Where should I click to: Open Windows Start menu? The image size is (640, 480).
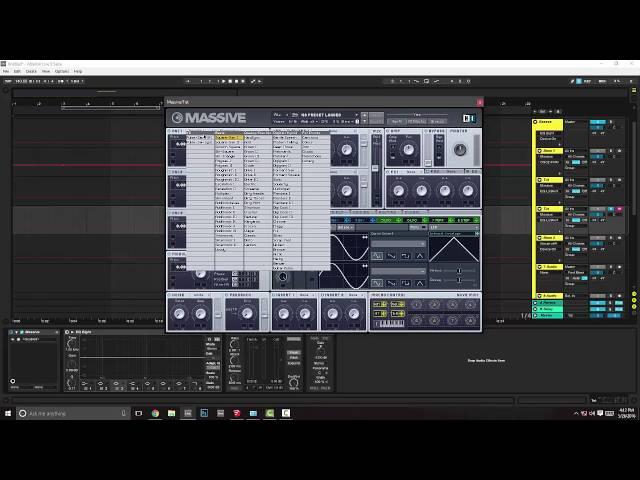(x=8, y=413)
